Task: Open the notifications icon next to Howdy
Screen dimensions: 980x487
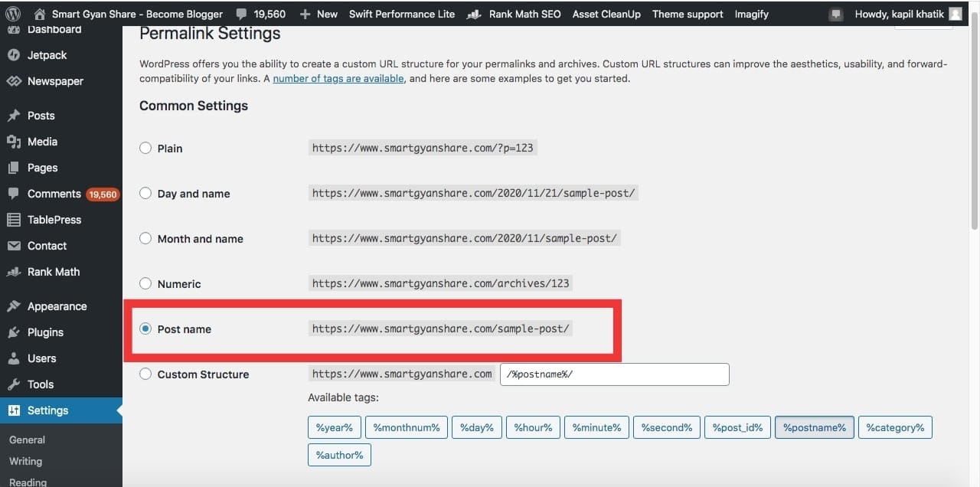Action: coord(836,14)
